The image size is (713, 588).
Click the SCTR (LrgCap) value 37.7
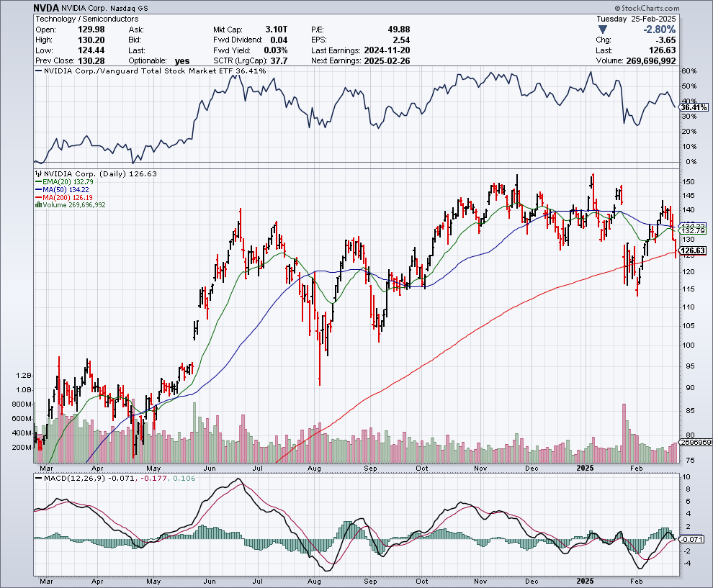coord(279,61)
